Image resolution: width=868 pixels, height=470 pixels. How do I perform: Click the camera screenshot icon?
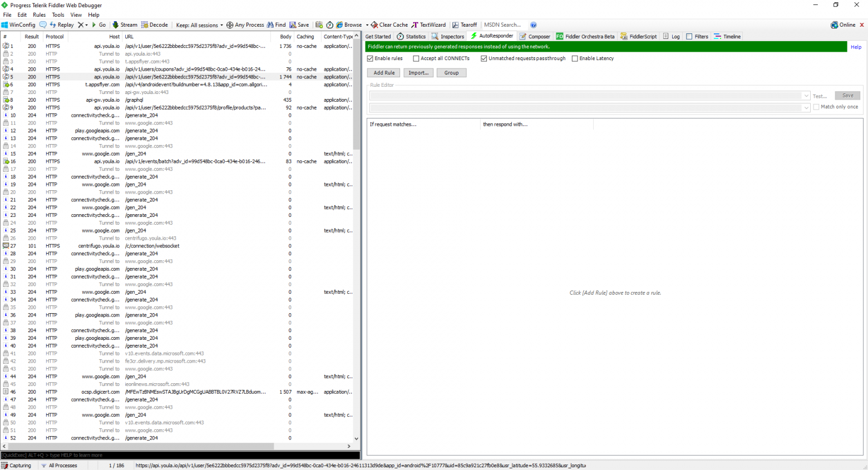pos(319,25)
